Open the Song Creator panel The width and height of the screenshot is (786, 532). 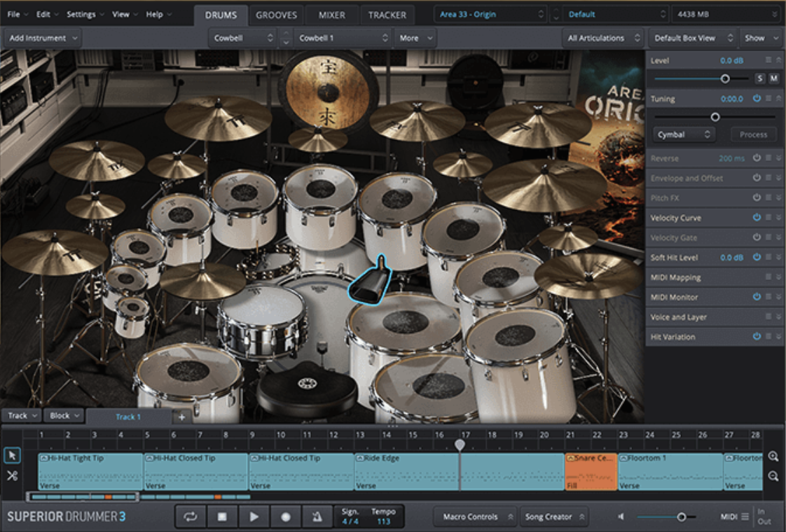(554, 517)
